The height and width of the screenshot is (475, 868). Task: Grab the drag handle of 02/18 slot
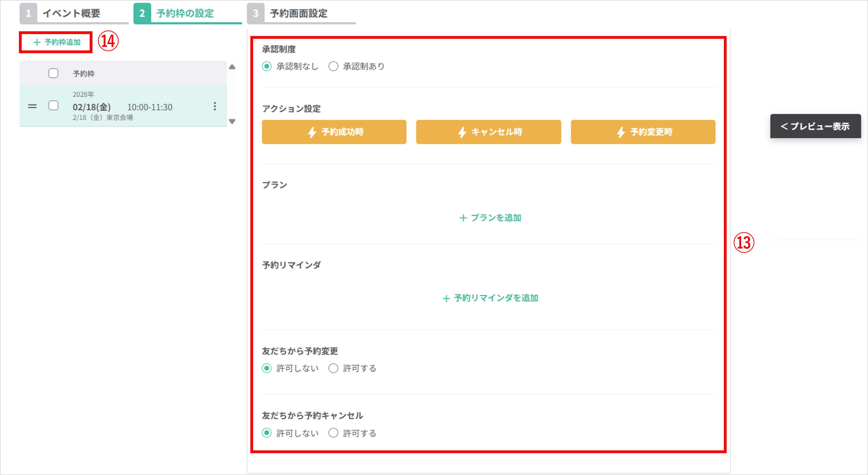tap(32, 106)
